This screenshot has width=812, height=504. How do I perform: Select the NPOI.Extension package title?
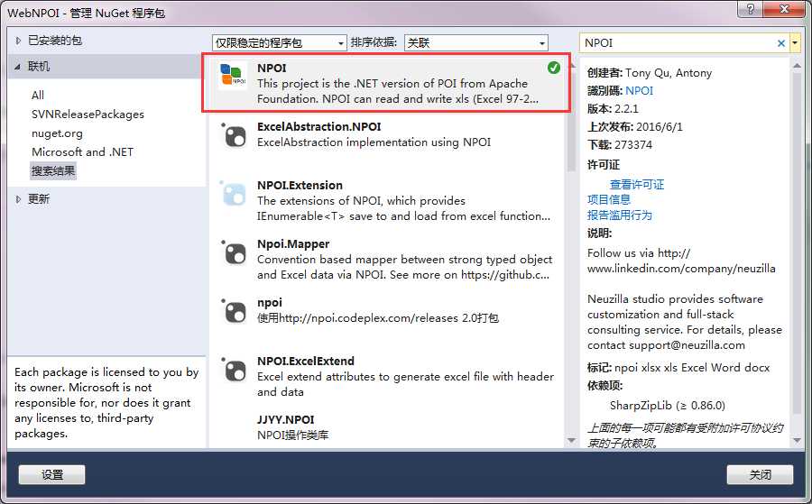[x=300, y=185]
